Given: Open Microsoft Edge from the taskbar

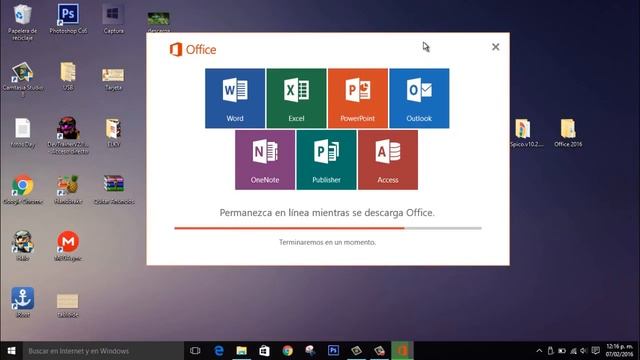Looking at the screenshot, I should [219, 351].
